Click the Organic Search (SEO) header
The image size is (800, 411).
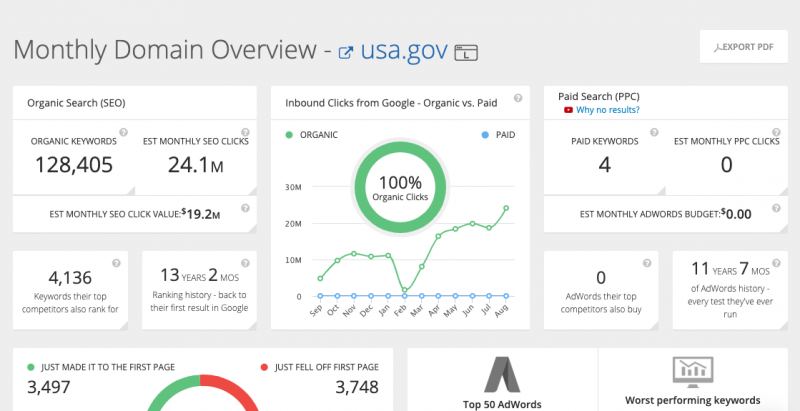[x=76, y=103]
